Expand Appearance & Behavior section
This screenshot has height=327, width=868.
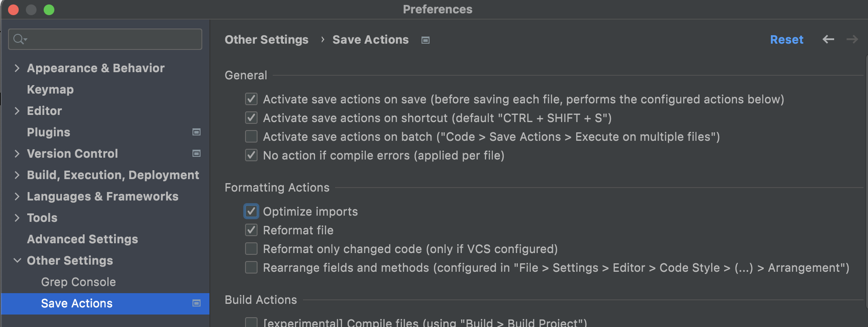tap(17, 68)
